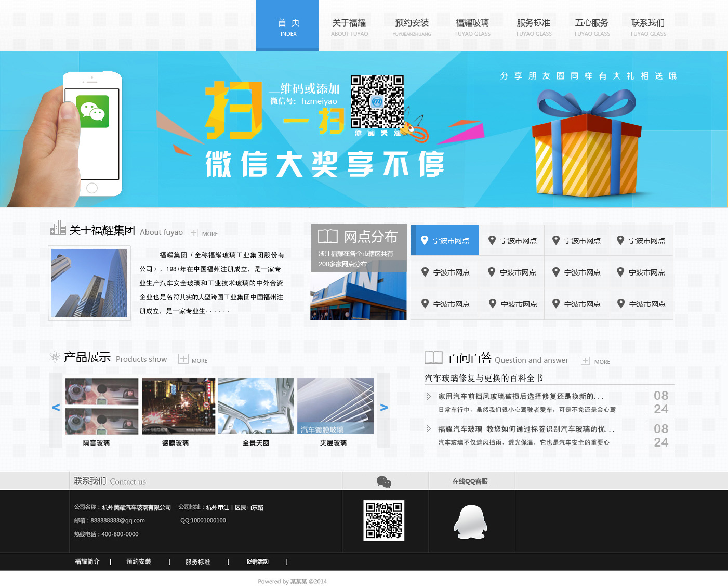
Task: Open footer link 预约安装
Action: pyautogui.click(x=139, y=561)
